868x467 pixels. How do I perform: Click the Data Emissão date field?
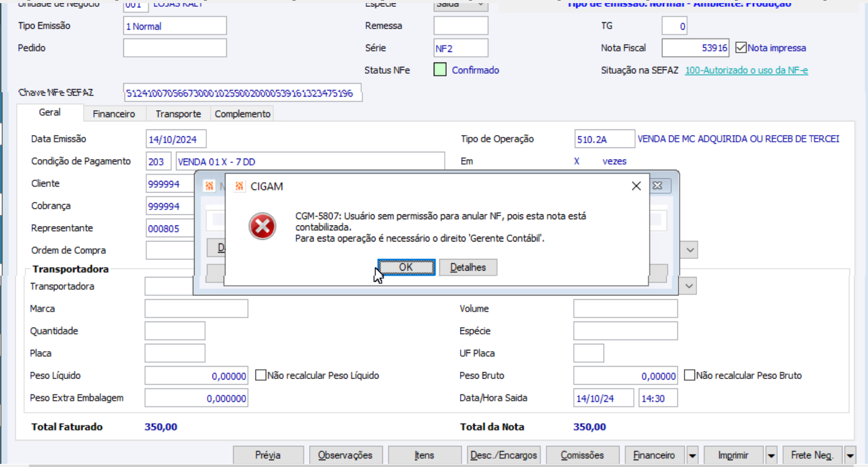[x=177, y=139]
